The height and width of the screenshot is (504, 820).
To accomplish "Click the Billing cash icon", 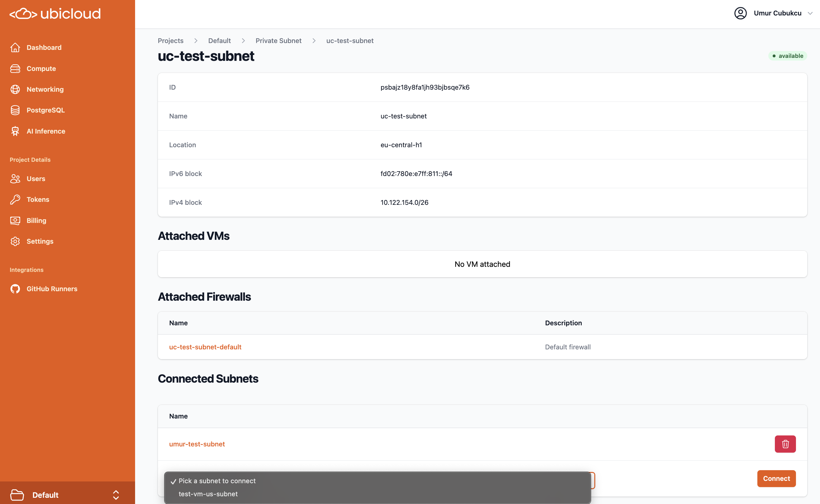I will coord(15,221).
